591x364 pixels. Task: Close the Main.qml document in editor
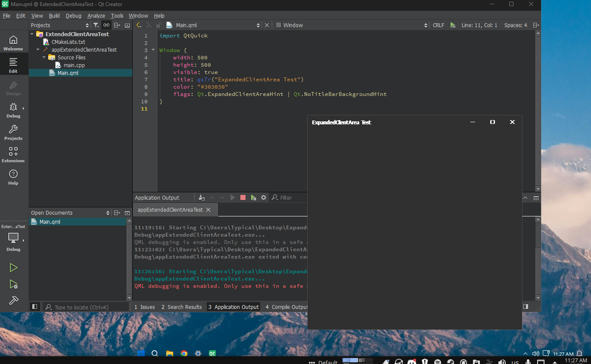point(267,25)
